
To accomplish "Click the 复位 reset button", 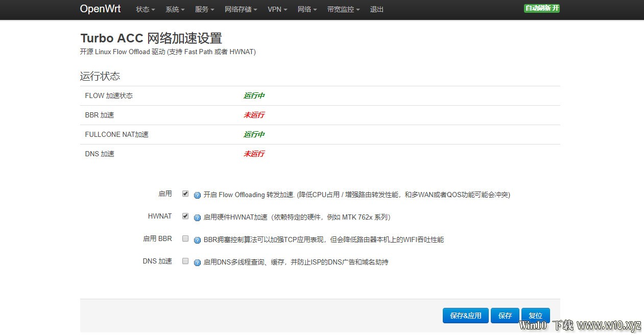I will (x=536, y=316).
